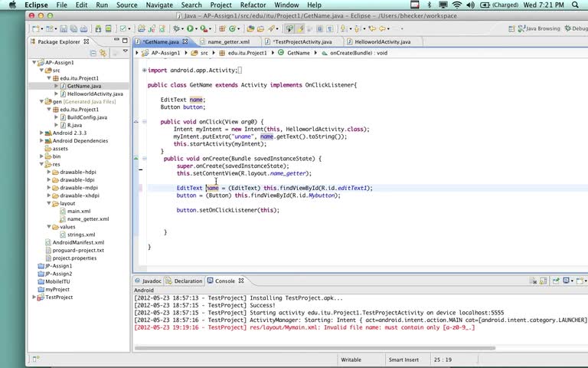Open the Refactor menu
Viewport: 588px width, 368px height.
pos(253,5)
